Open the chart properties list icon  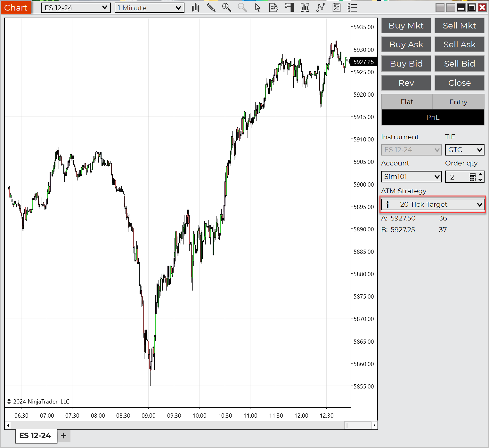pyautogui.click(x=352, y=8)
